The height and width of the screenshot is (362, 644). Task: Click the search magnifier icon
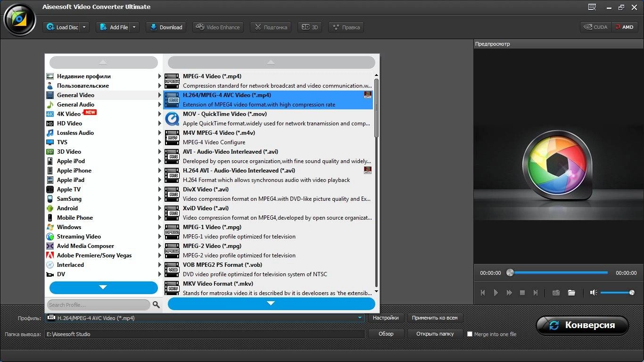(156, 305)
